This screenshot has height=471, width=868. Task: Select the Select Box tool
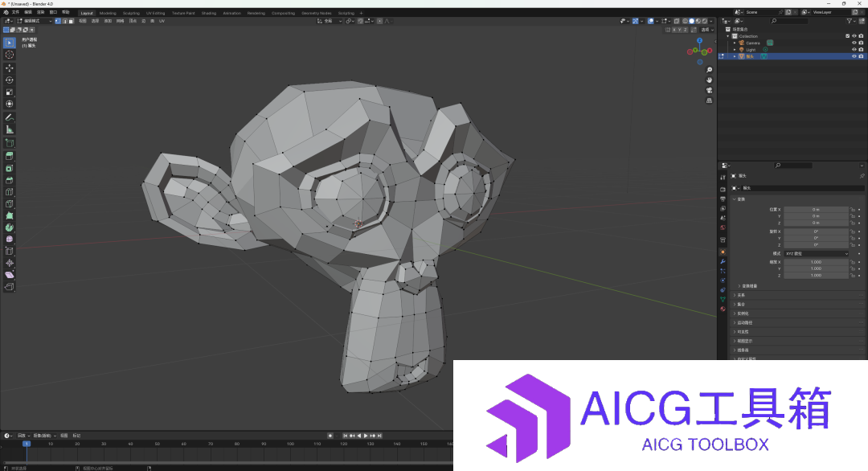(x=10, y=43)
